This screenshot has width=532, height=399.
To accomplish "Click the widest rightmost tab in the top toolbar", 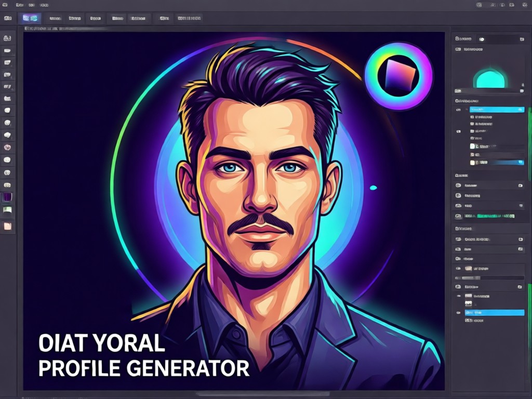I will (x=189, y=18).
